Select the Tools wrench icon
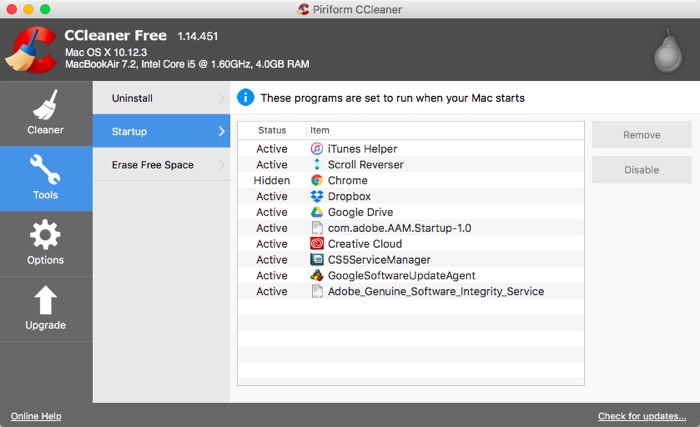This screenshot has height=427, width=700. (45, 170)
